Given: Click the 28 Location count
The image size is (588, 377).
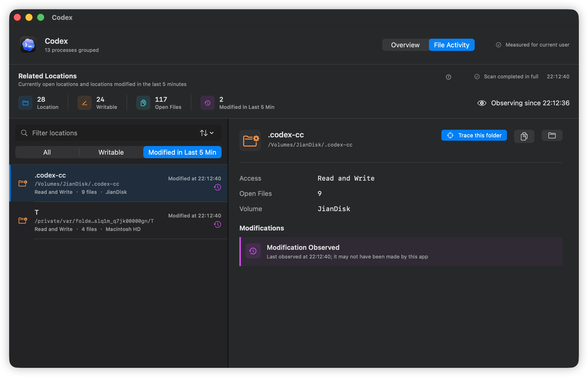Looking at the screenshot, I should tap(41, 99).
